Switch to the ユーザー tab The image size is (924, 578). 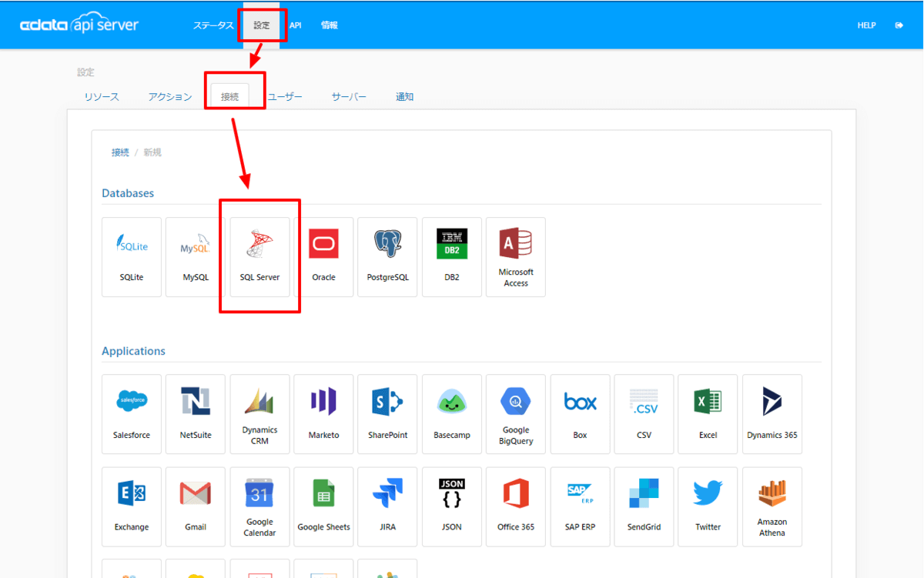point(285,97)
